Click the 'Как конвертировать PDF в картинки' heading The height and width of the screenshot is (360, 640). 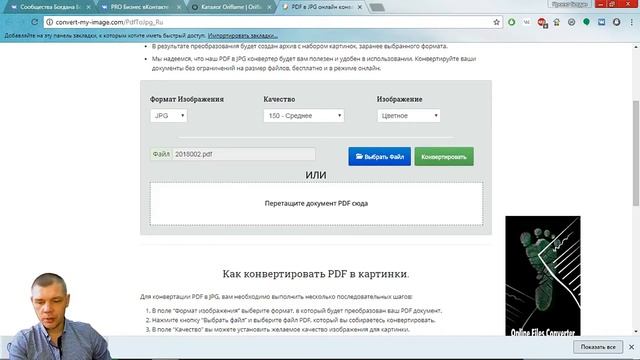(x=316, y=274)
